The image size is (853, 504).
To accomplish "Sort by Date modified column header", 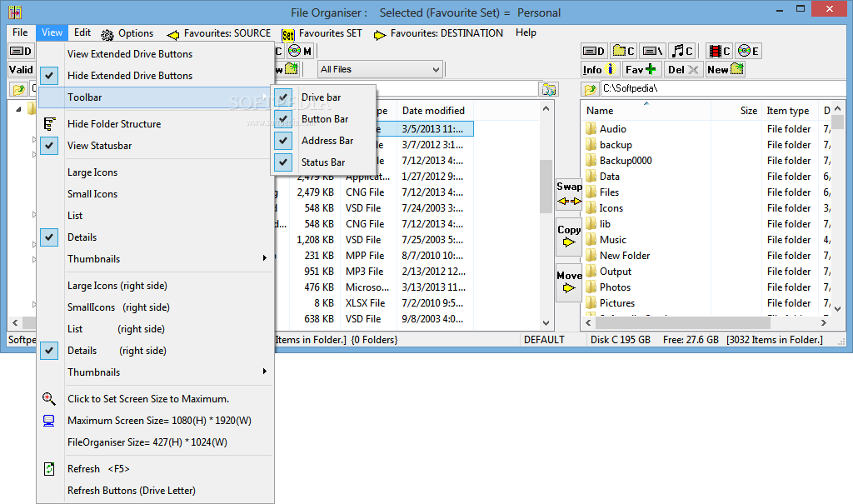I will coord(435,111).
